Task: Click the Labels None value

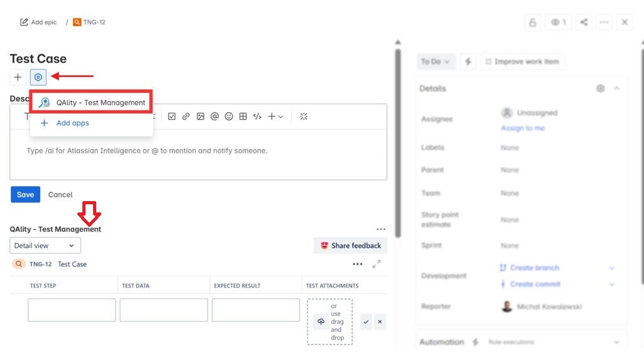Action: (x=509, y=148)
